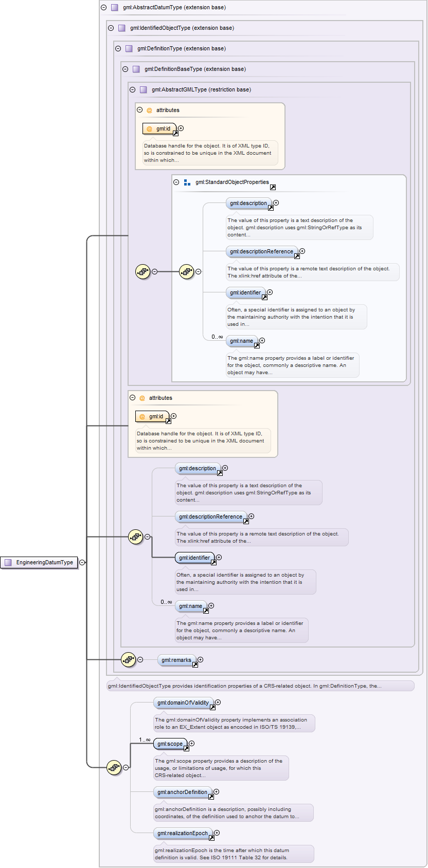Expand the gml:domainOfValidity element plus icon

(218, 702)
